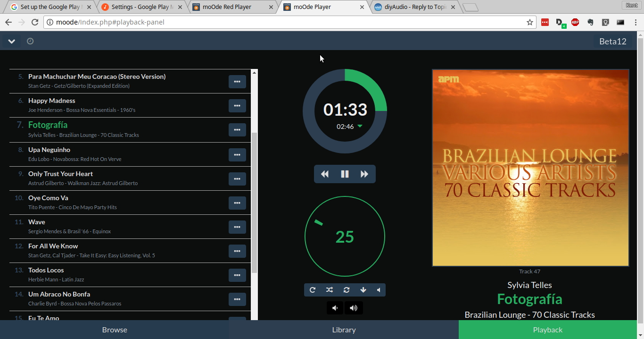The height and width of the screenshot is (339, 644).
Task: Raise volume with the volume up button
Action: coord(354,308)
